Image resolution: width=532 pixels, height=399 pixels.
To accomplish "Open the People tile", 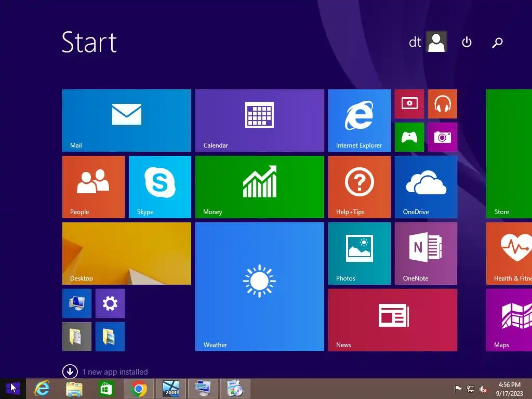I will [94, 187].
